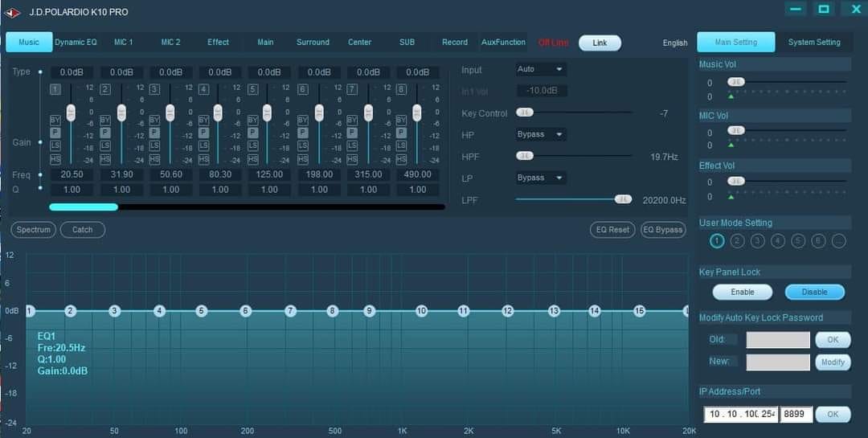Switch to the Dynamic EQ tab
This screenshot has height=438, width=868.
[x=76, y=43]
